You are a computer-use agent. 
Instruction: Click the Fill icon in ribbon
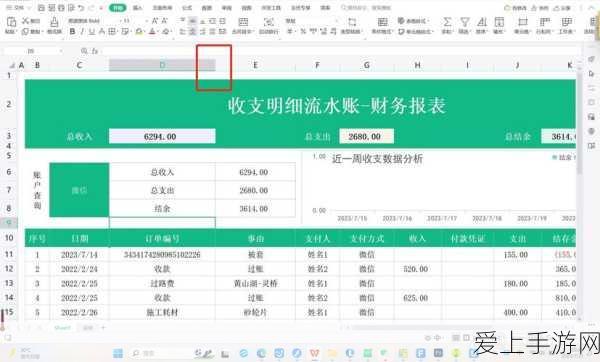coord(499,22)
